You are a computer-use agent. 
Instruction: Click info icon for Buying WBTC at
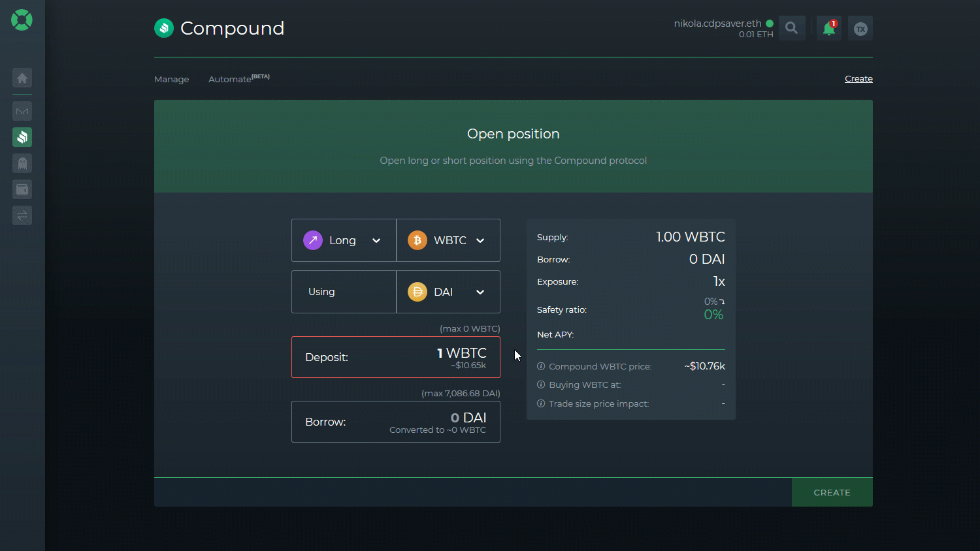point(541,385)
